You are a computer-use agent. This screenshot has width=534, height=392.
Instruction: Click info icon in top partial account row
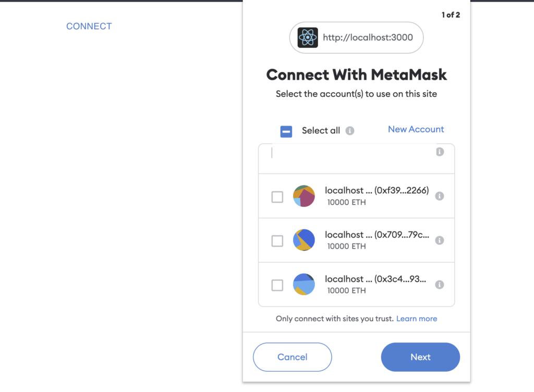pos(440,152)
